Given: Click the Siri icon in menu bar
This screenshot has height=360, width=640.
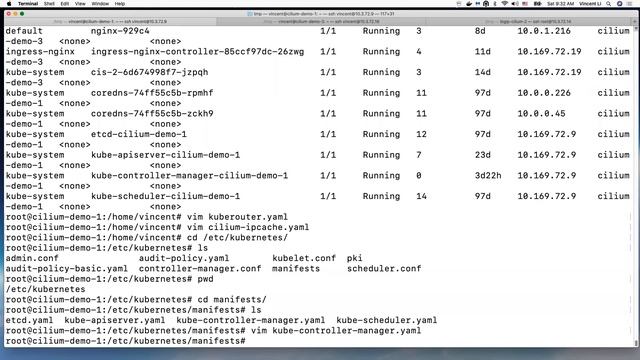Looking at the screenshot, I should pos(619,4).
